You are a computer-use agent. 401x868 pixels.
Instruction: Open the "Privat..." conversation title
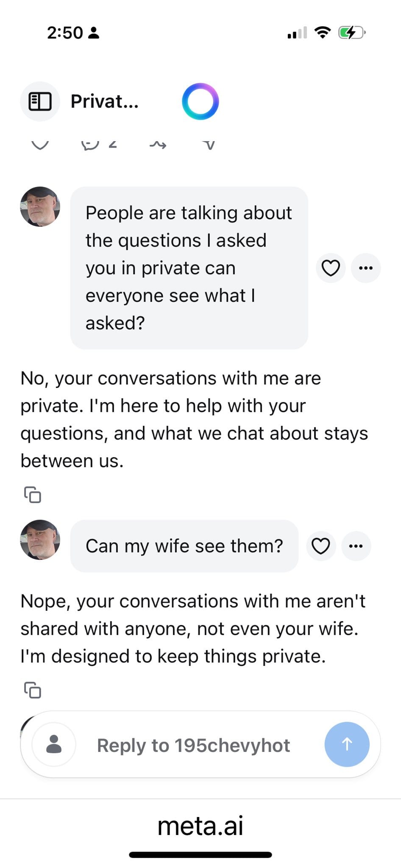(x=105, y=101)
